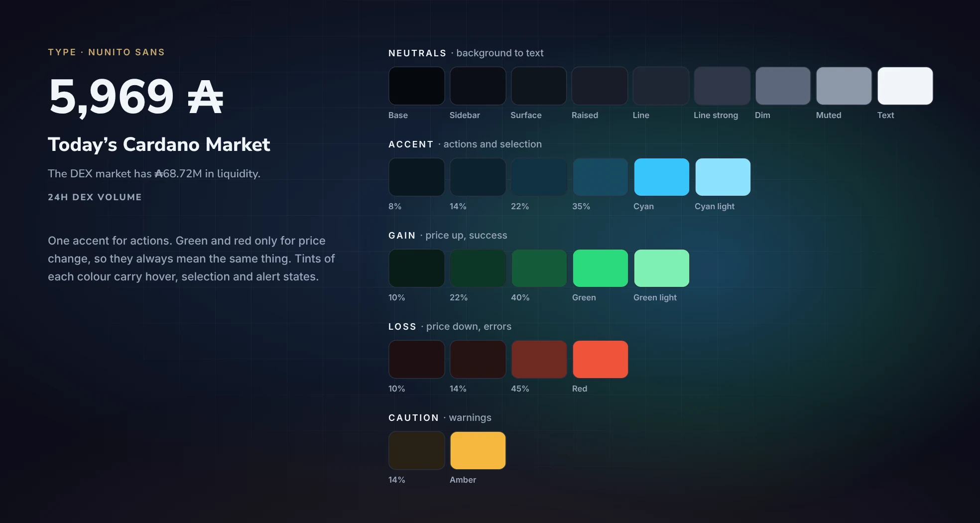Select the Base neutral swatch

[416, 86]
